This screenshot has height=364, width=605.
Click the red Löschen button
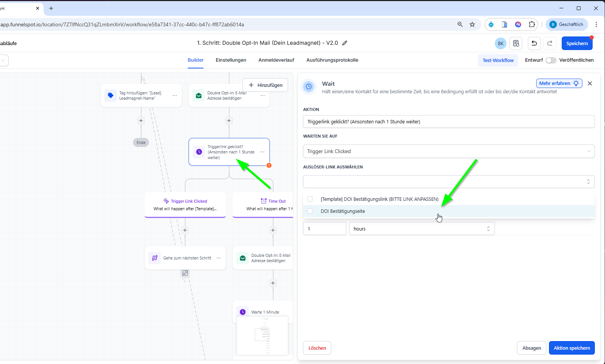[x=317, y=348]
